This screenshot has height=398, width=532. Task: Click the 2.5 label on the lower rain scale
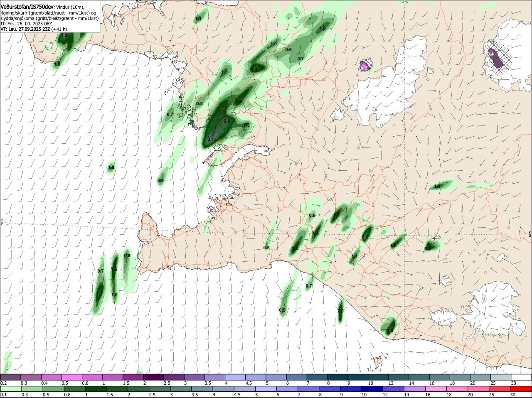[152, 395]
